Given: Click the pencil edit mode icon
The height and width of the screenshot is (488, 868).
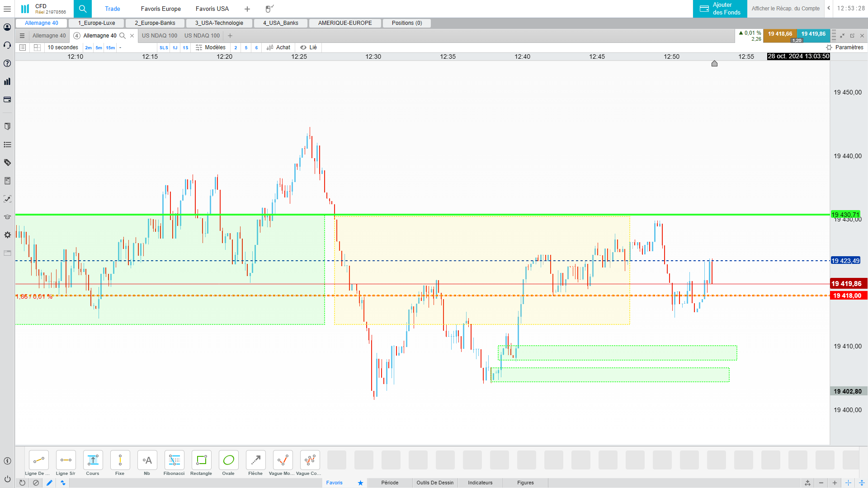Looking at the screenshot, I should point(49,483).
